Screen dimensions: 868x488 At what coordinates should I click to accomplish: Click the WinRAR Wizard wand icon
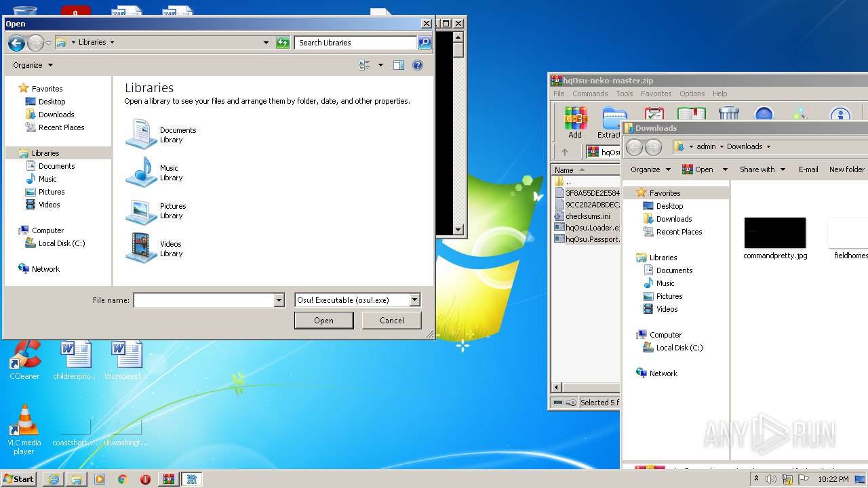[801, 113]
